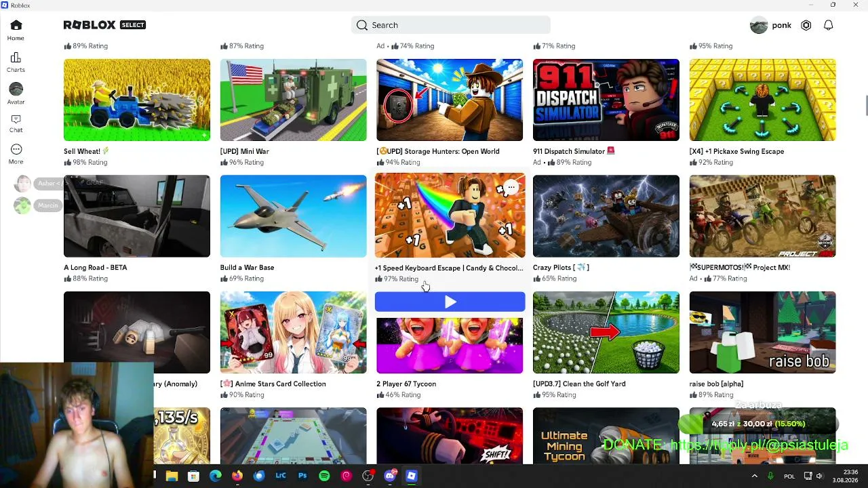
Task: Open the SUPERMOTOS Project MX thumbnail
Action: point(762,216)
